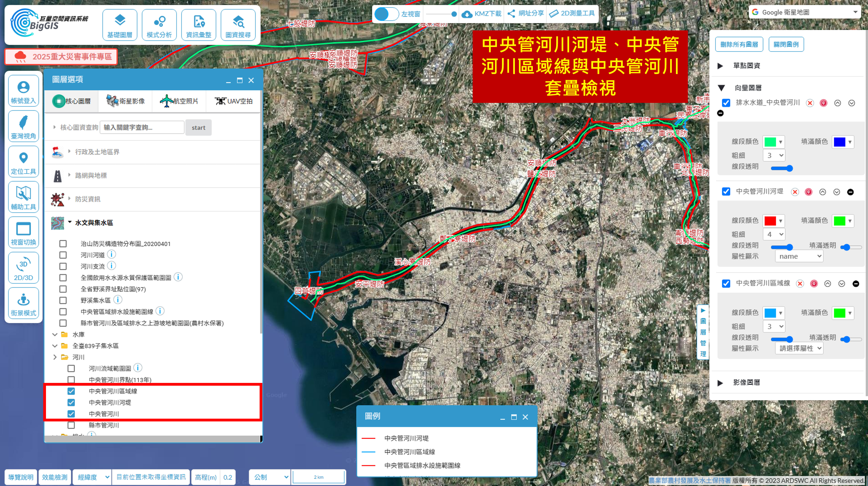
Task: Open the 模式分析 model analysis tool
Action: coord(159,25)
